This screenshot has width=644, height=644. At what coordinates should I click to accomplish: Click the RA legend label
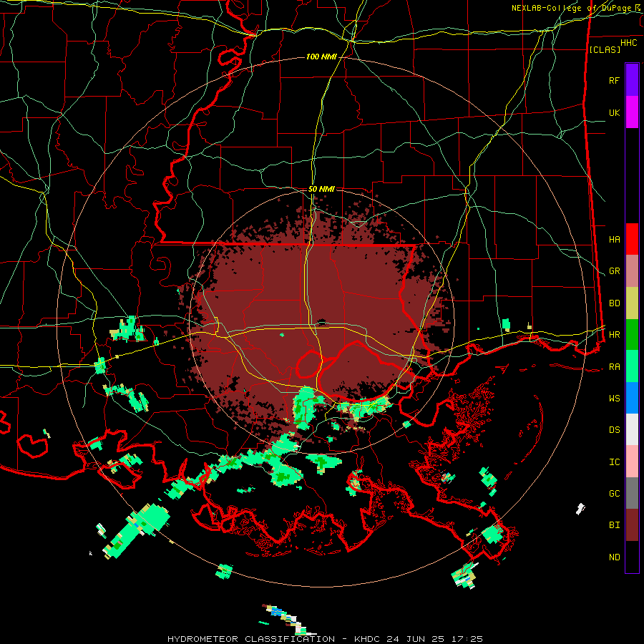pos(614,367)
